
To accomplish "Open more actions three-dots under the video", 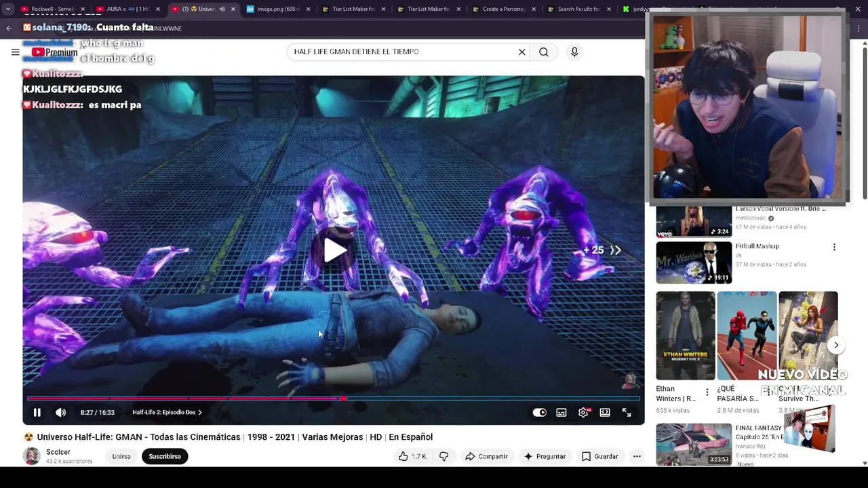I will pos(637,456).
